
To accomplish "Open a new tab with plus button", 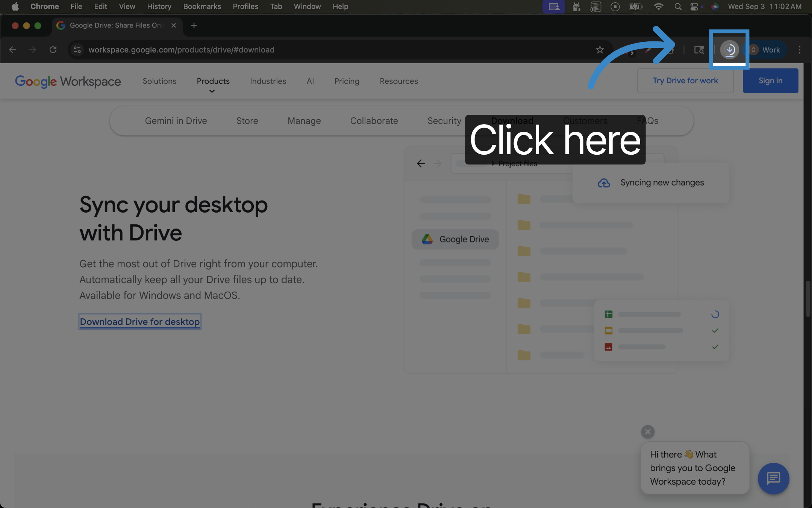I will pyautogui.click(x=194, y=25).
